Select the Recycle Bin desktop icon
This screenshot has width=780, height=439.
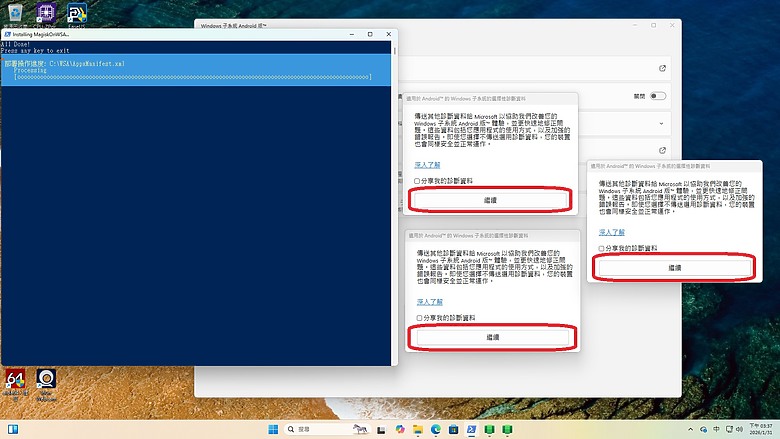15,14
